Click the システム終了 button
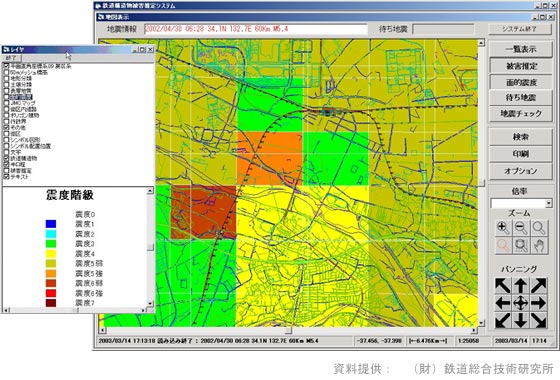 pos(520,29)
